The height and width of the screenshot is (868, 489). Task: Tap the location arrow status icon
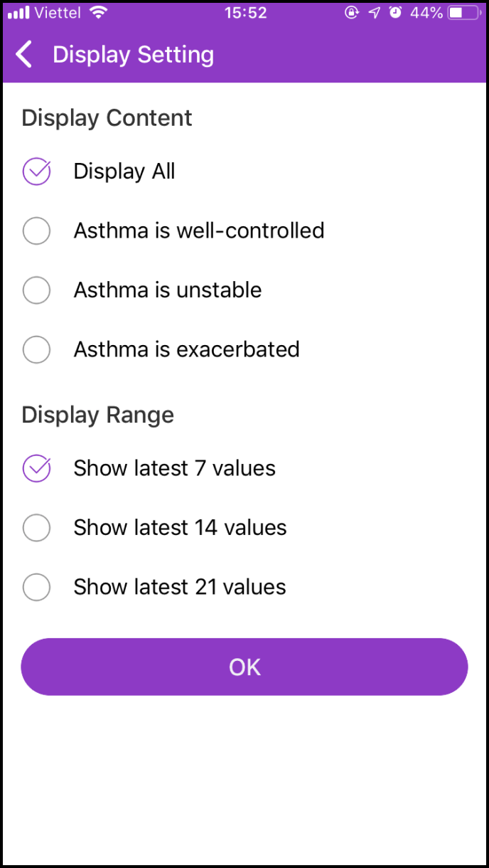[374, 13]
